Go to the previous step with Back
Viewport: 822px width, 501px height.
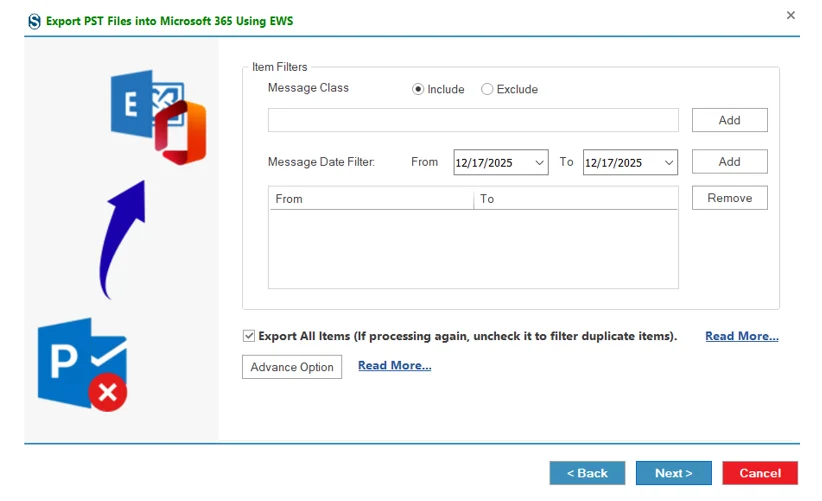[x=587, y=473]
